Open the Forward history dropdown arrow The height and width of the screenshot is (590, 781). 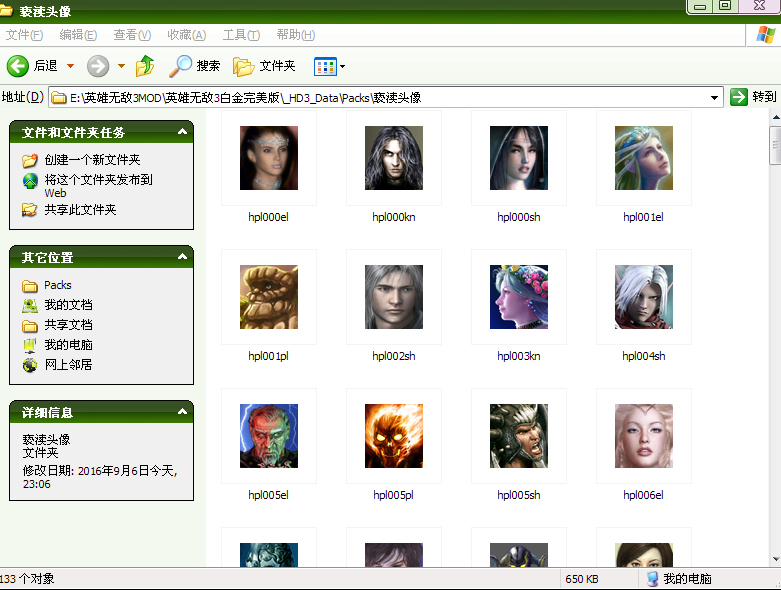coord(121,66)
